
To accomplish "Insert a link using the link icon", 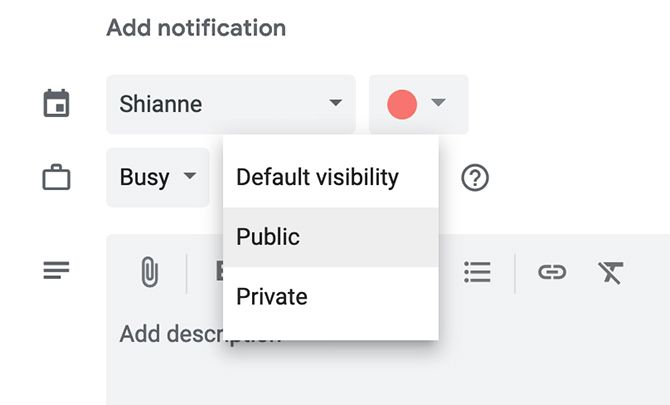I will pyautogui.click(x=551, y=272).
